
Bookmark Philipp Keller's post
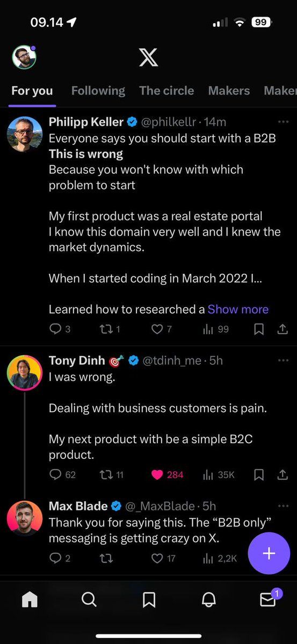(x=259, y=329)
